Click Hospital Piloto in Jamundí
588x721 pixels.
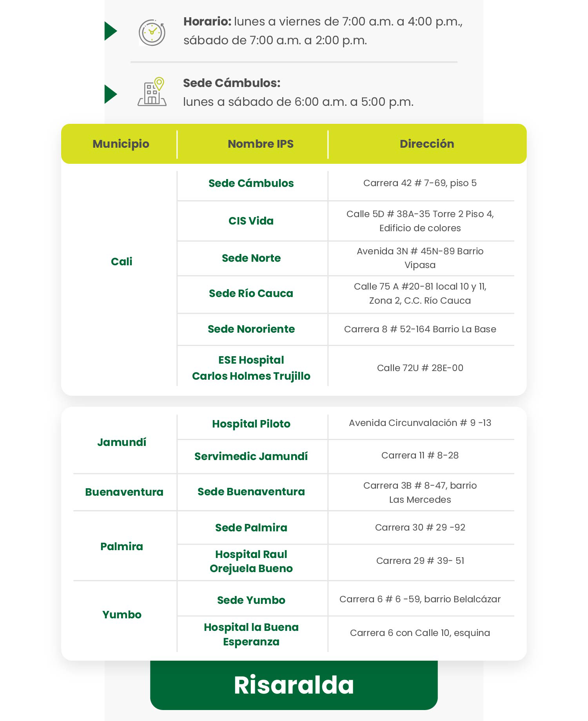251,424
